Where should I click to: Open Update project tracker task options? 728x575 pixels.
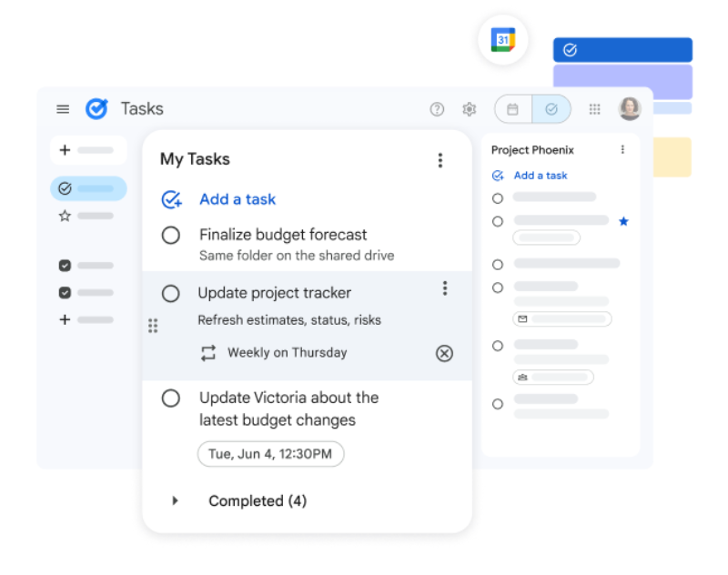(445, 288)
